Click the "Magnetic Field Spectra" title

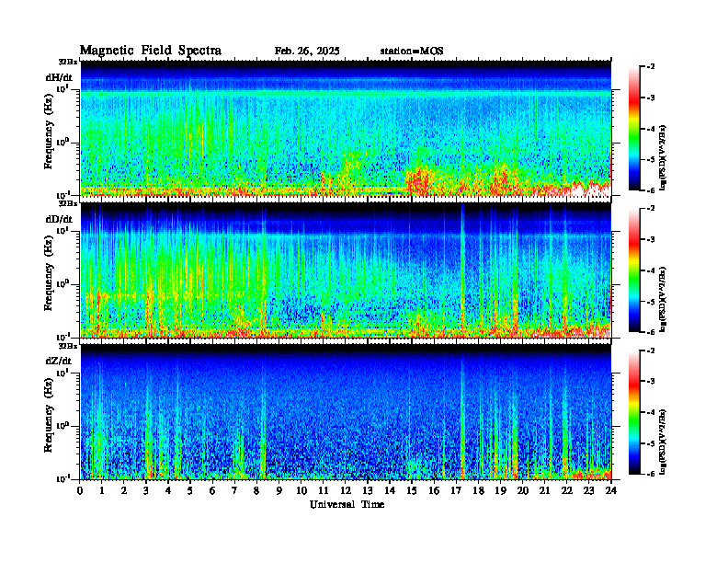click(x=151, y=52)
